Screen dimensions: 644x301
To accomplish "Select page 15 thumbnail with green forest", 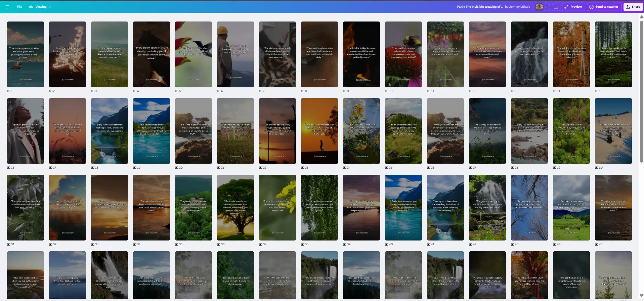I will coord(613,54).
